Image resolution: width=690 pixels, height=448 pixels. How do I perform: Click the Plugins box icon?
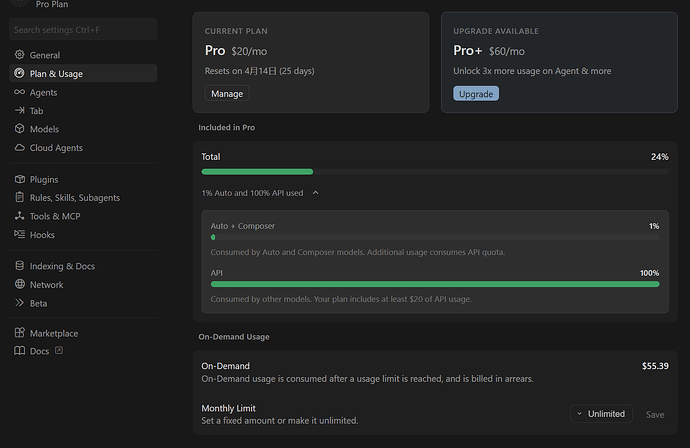(19, 179)
